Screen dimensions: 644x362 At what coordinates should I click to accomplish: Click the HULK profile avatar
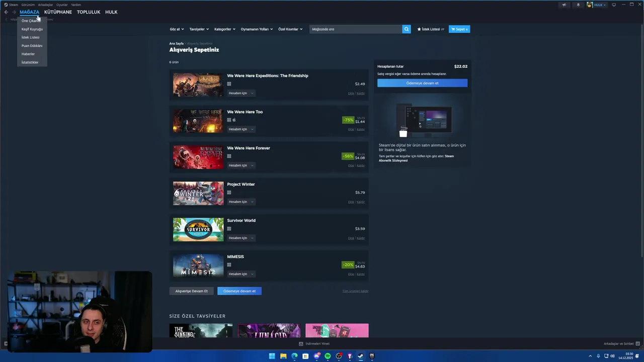coord(590,5)
